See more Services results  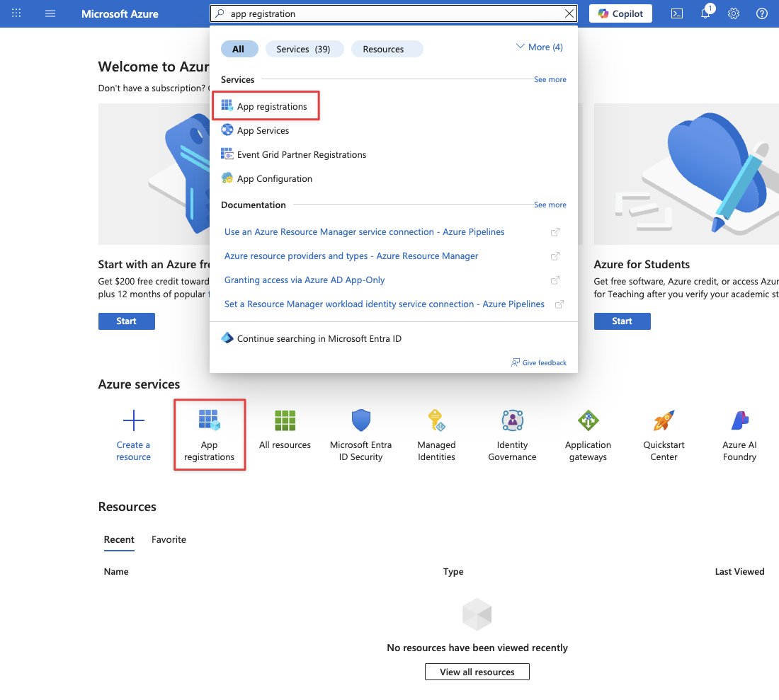(x=550, y=79)
